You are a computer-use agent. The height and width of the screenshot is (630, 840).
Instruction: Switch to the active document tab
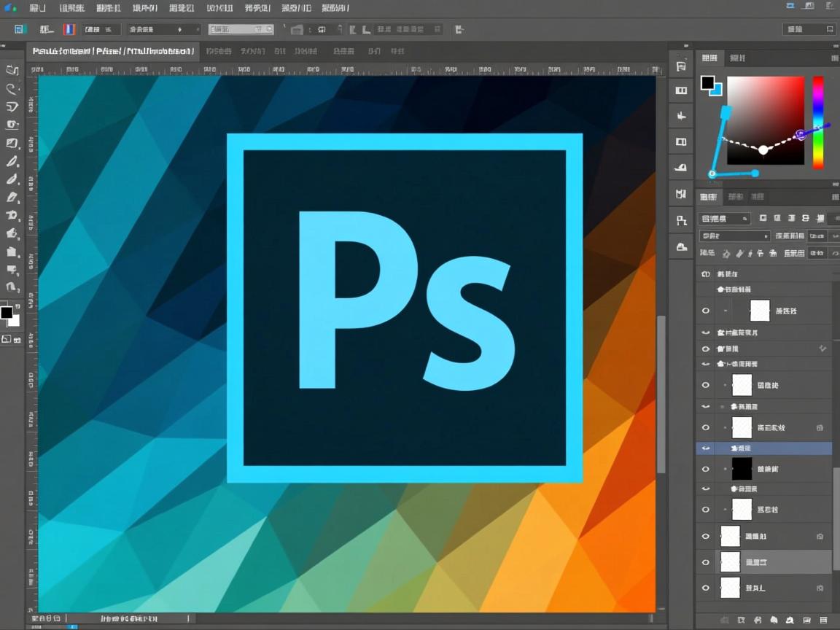pyautogui.click(x=113, y=52)
